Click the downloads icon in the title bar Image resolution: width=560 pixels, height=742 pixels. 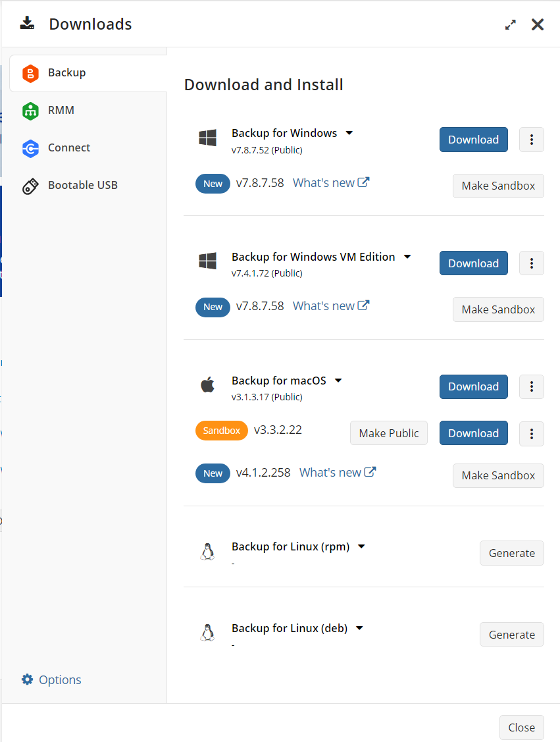(x=27, y=23)
